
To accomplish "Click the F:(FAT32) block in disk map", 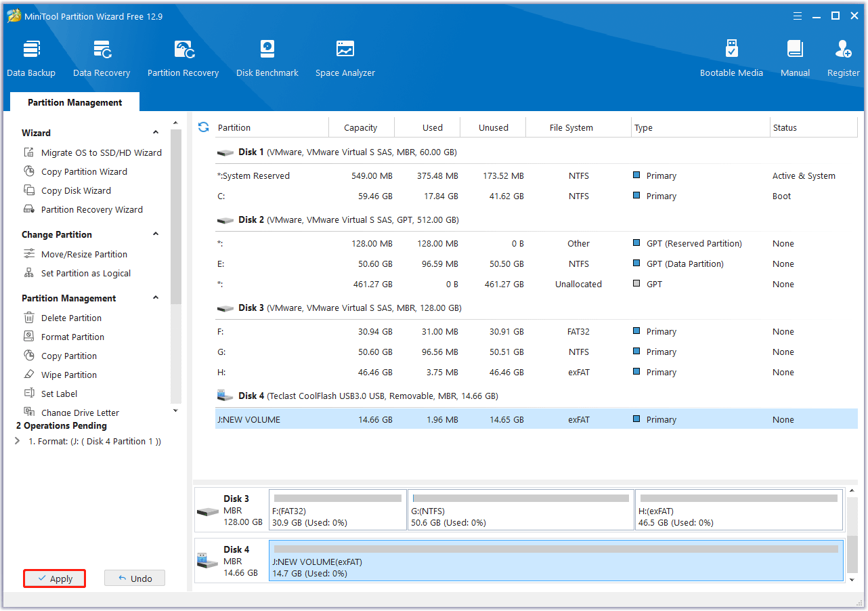I will coord(338,509).
